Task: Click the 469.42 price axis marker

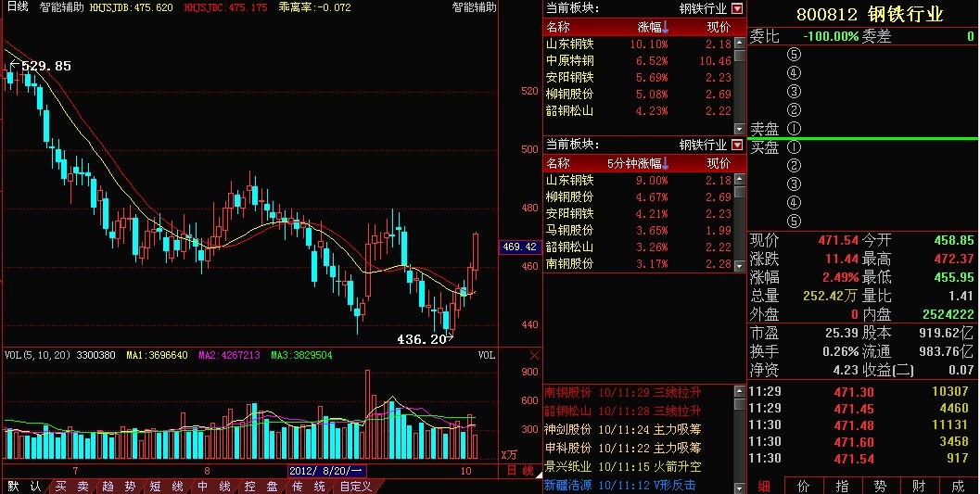Action: pyautogui.click(x=520, y=247)
